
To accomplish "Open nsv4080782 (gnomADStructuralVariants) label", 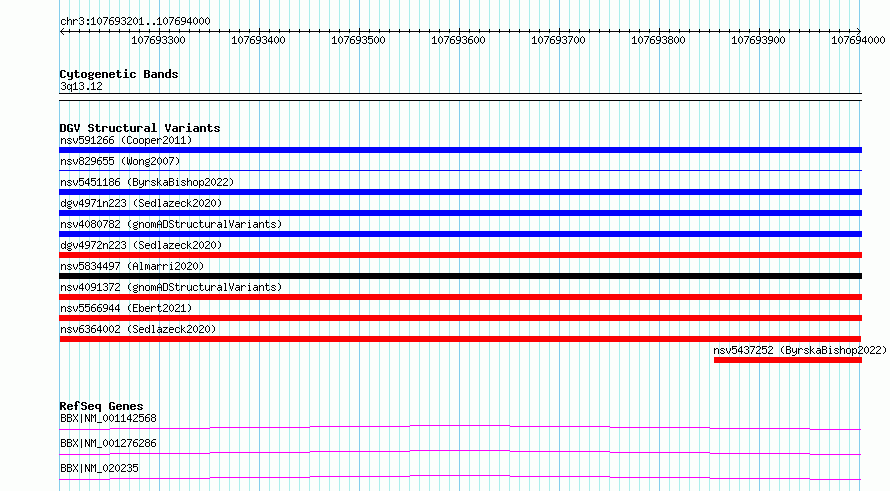I will 171,224.
